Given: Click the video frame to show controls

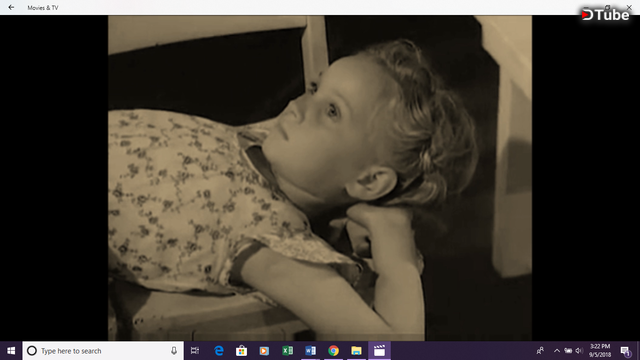Looking at the screenshot, I should point(320,178).
